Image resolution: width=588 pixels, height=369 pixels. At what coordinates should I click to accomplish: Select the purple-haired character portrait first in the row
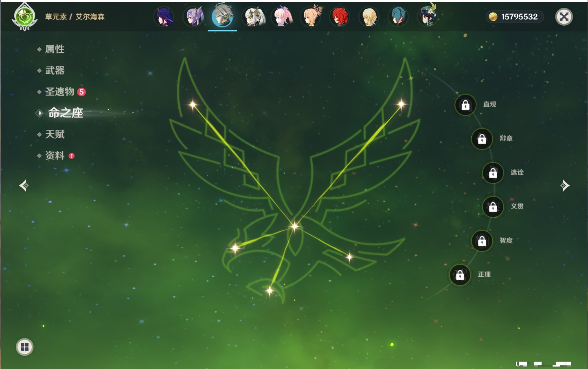click(x=165, y=17)
